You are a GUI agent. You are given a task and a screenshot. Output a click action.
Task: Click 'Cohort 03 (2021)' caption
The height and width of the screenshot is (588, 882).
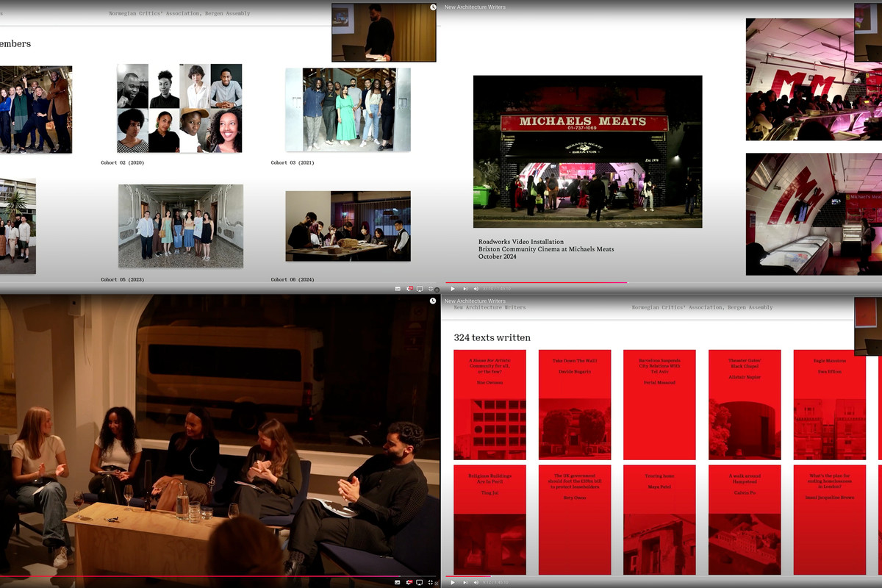click(x=293, y=162)
